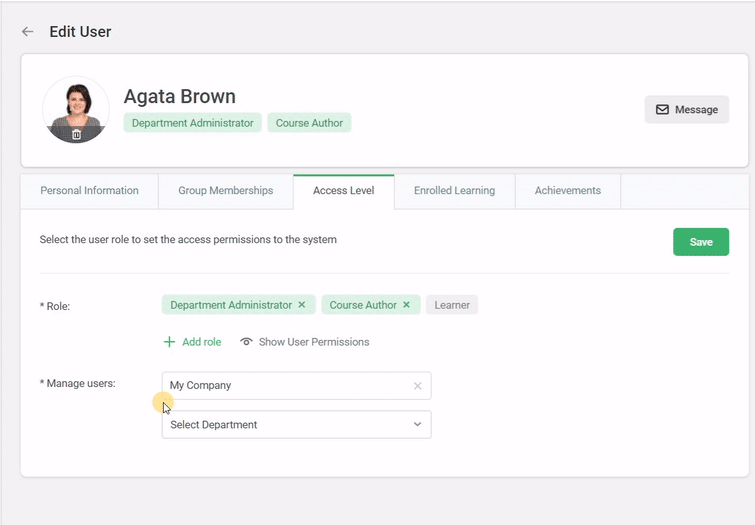Click the eye icon for user permissions
Image resolution: width=755 pixels, height=525 pixels.
tap(246, 342)
